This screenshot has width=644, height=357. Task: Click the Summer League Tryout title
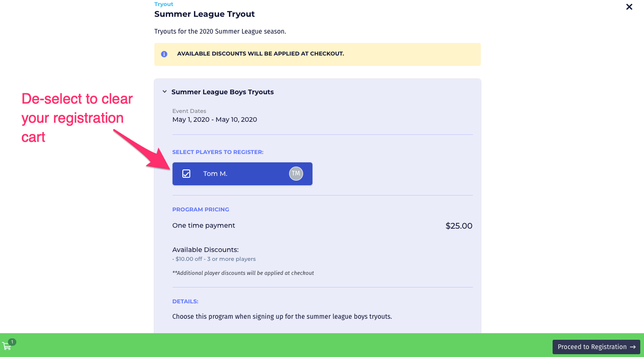tap(205, 14)
